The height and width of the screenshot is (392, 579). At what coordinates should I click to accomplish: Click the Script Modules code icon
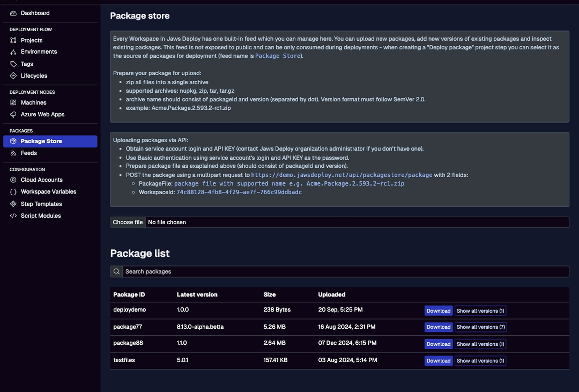click(13, 216)
